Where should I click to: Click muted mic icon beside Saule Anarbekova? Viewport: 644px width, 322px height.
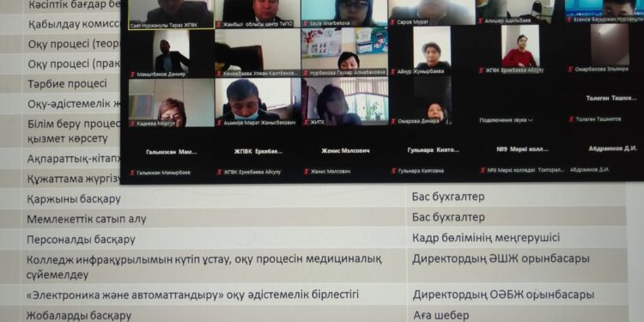click(306, 23)
